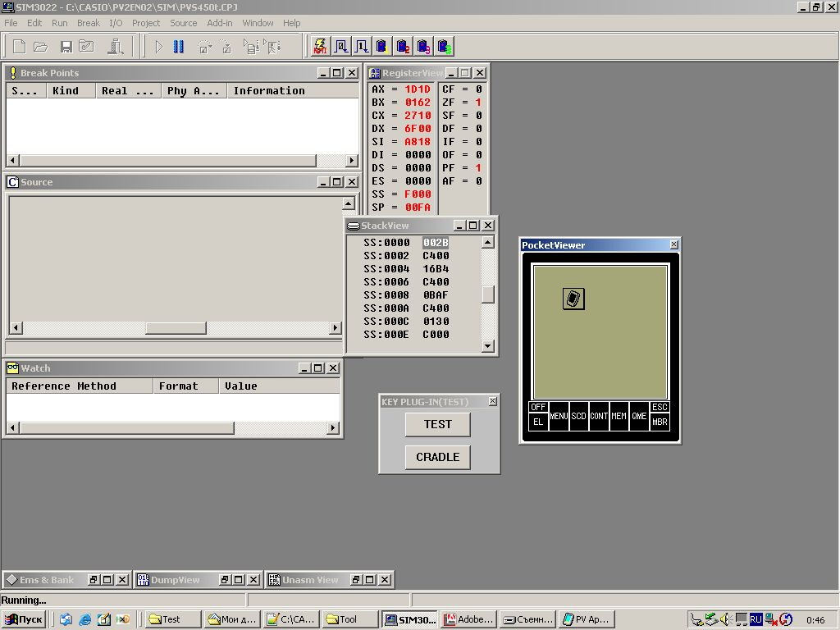Restore the minimized DumpView window
The width and height of the screenshot is (840, 630).
tap(225, 580)
